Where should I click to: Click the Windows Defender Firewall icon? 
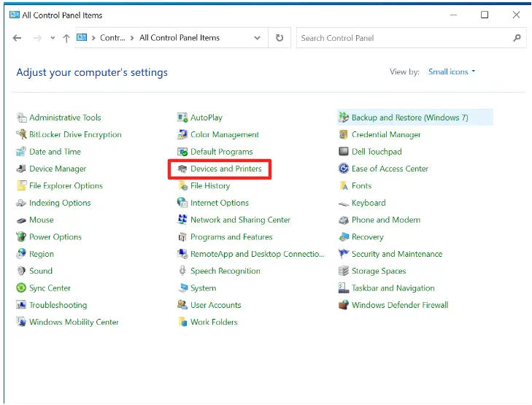pos(344,305)
